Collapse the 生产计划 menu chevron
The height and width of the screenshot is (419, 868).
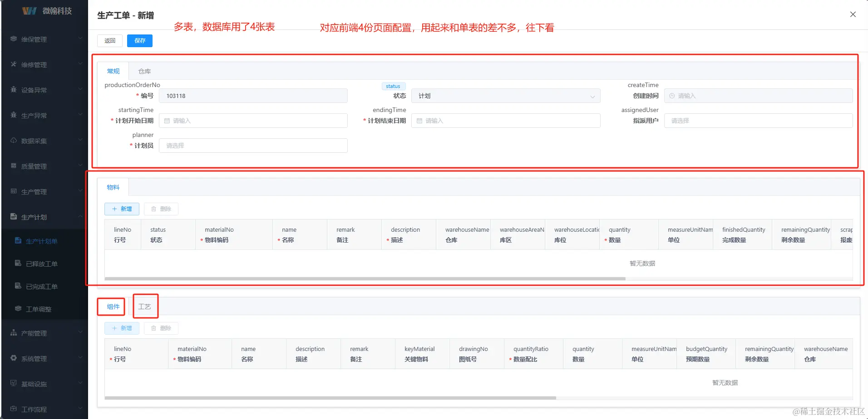(x=80, y=217)
